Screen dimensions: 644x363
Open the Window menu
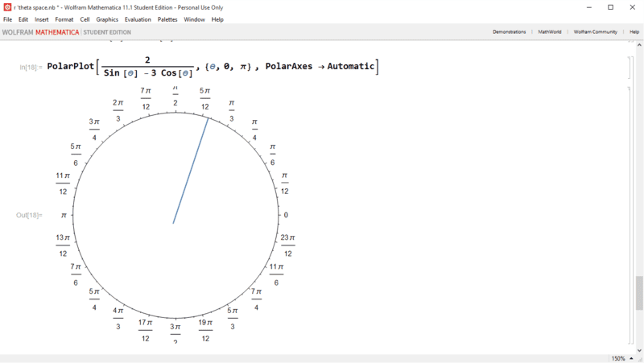[x=194, y=19]
